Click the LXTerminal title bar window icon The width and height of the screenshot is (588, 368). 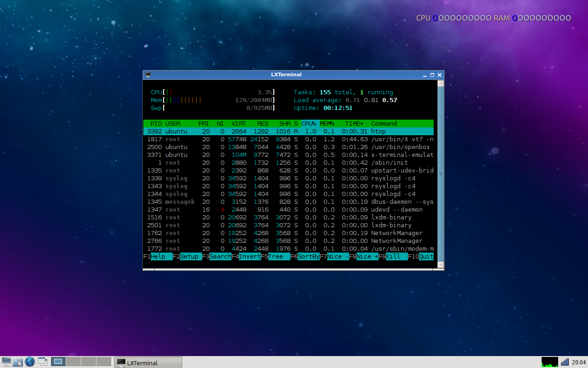148,75
